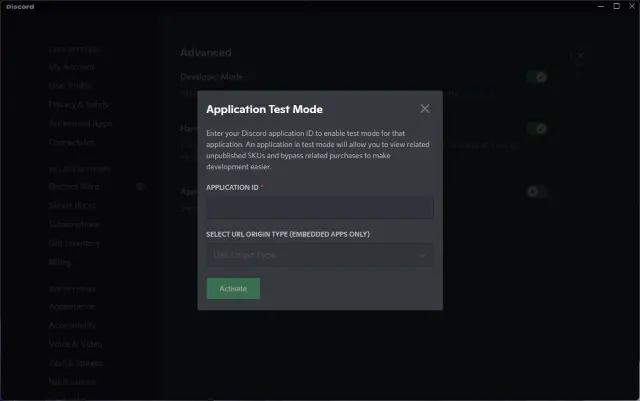Click the Nitro badge icon in sidebar

click(x=140, y=187)
